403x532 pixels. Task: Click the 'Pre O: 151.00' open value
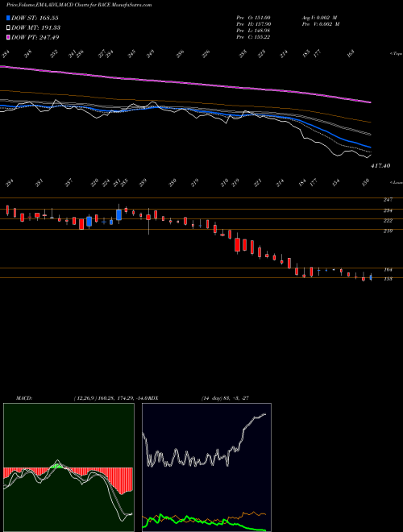click(x=253, y=18)
